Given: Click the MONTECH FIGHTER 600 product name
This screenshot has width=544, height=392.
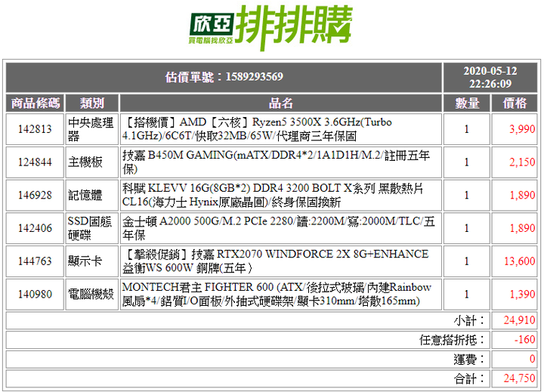Looking at the screenshot, I should (x=277, y=294).
